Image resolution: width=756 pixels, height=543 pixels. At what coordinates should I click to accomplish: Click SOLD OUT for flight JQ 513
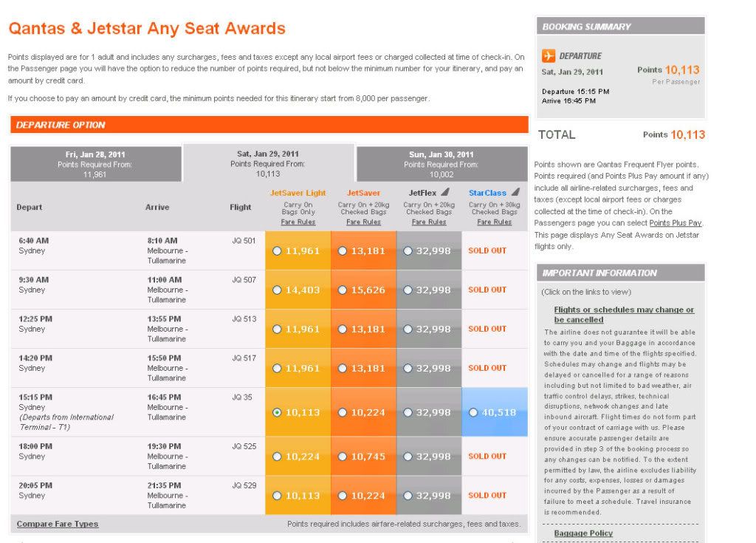point(487,329)
